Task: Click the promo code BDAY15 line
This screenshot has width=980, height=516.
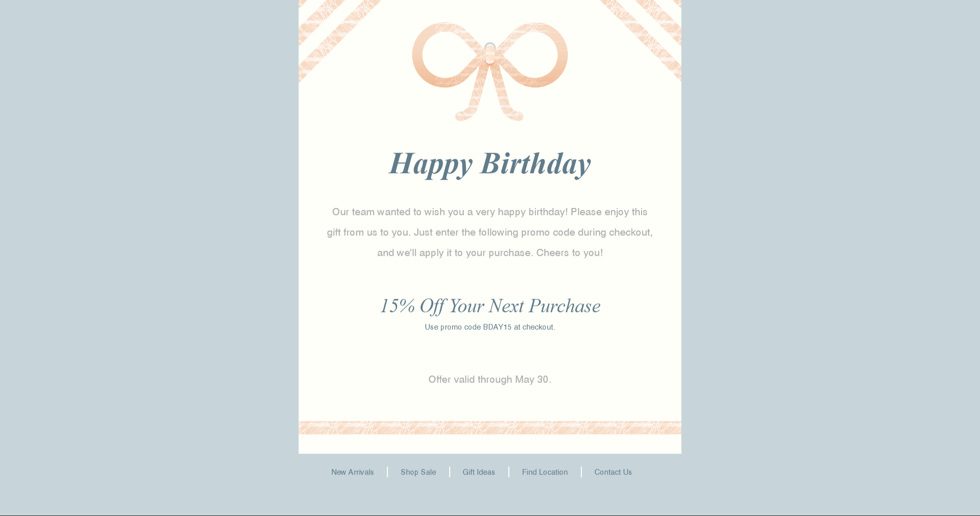Action: [x=490, y=327]
